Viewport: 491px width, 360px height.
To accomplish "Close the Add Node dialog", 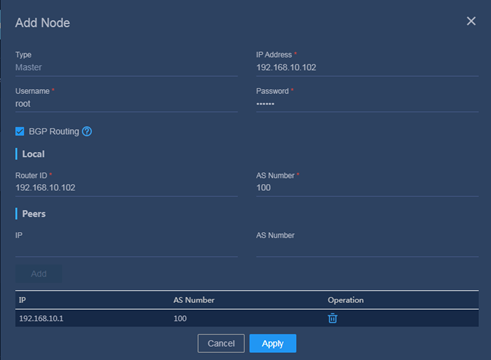I will pos(471,21).
